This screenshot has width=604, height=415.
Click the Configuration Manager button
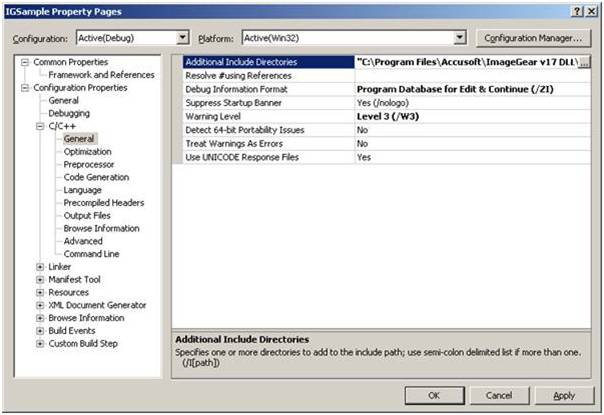[531, 37]
